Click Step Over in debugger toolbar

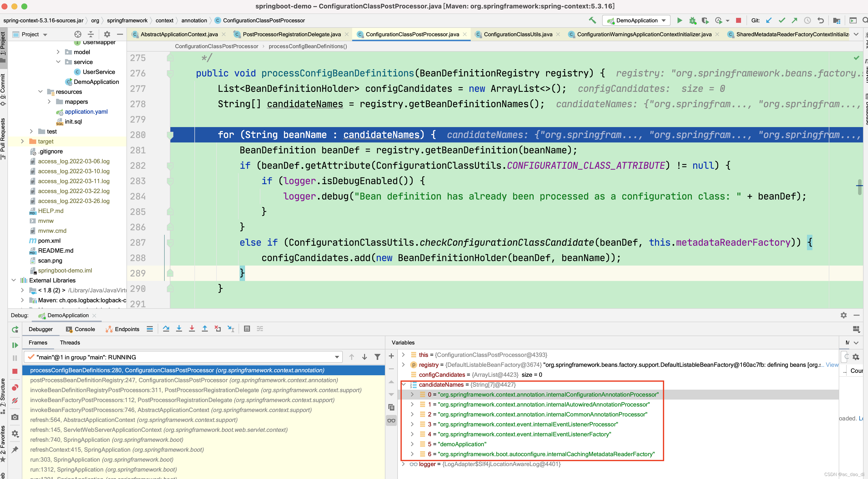166,329
